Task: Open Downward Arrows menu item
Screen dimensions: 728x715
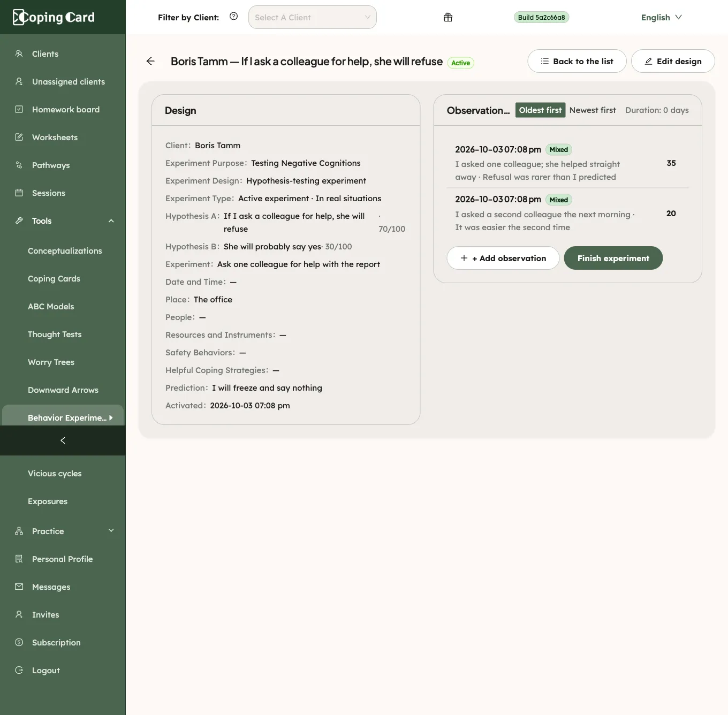Action: coord(63,390)
